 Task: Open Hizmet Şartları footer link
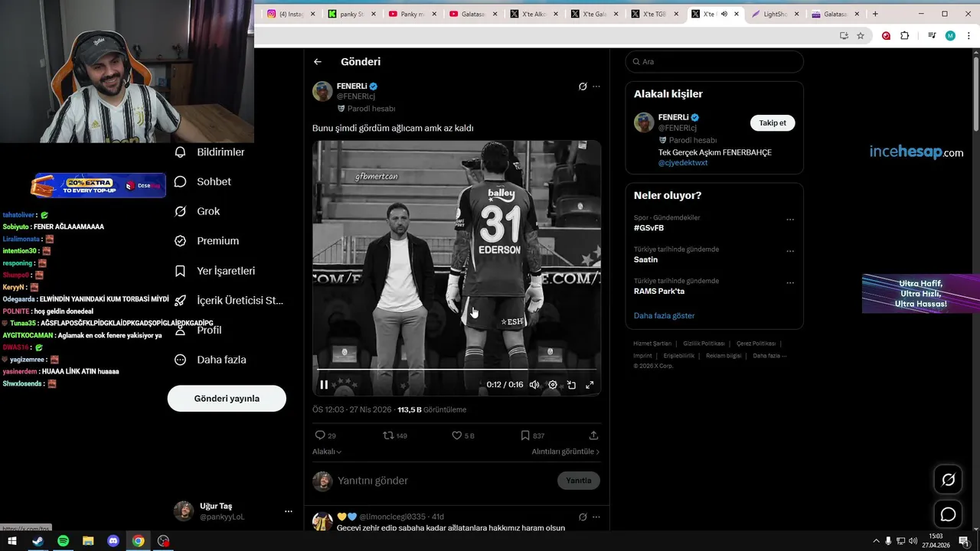(652, 344)
